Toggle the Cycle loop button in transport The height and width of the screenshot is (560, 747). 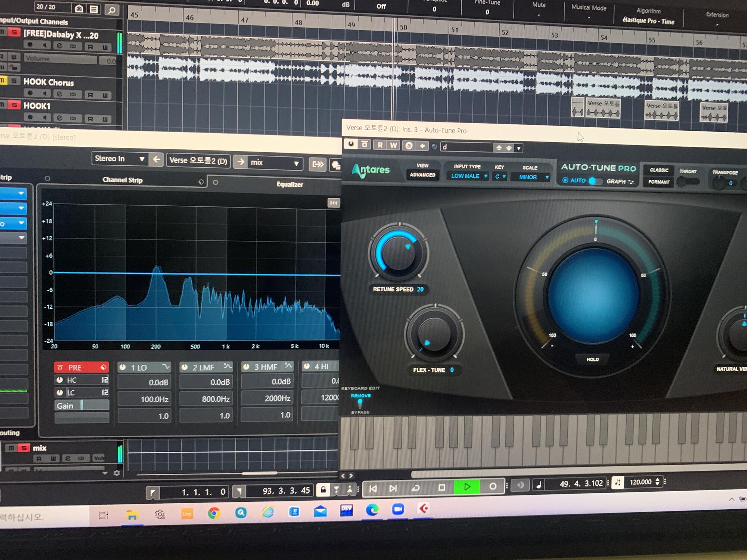416,488
